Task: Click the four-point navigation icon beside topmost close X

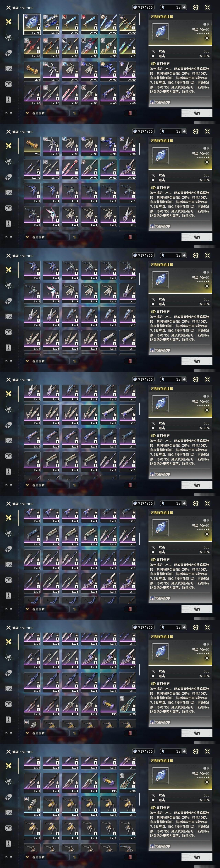Action: click(196, 7)
